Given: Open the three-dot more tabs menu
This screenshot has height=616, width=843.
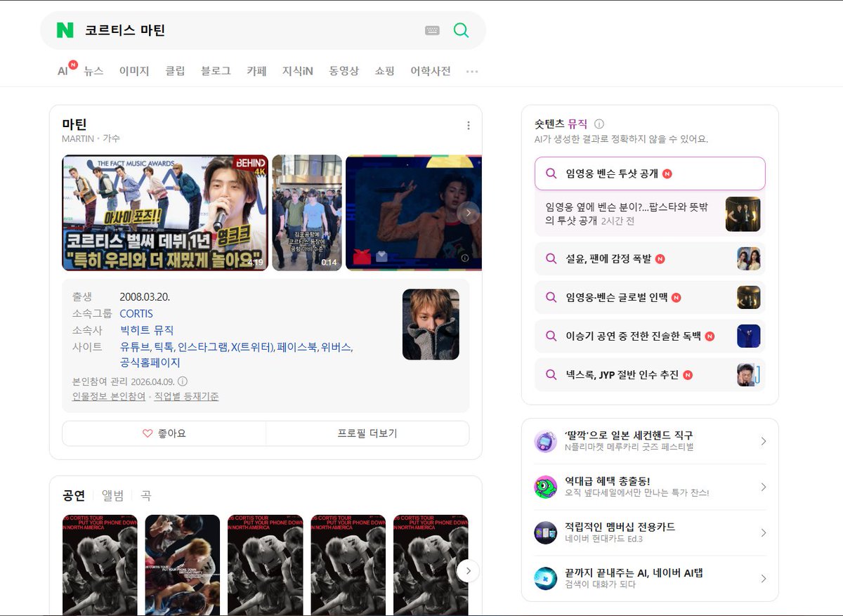Looking at the screenshot, I should click(x=472, y=71).
